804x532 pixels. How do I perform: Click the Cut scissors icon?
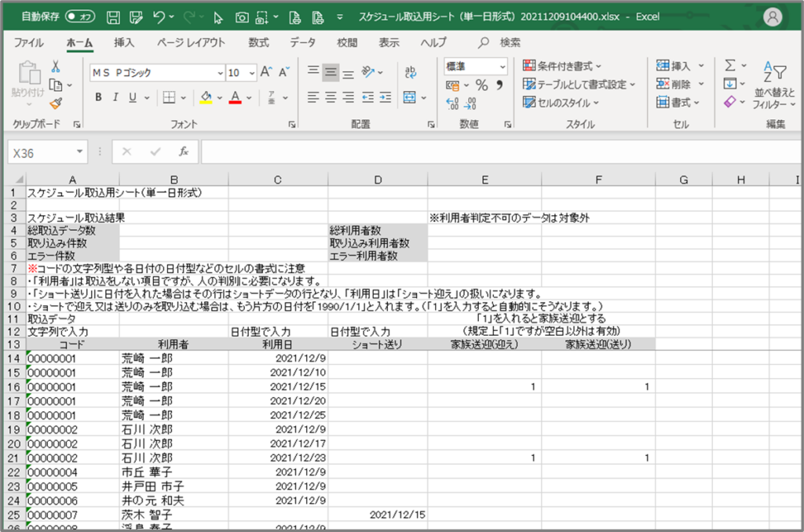tap(56, 66)
